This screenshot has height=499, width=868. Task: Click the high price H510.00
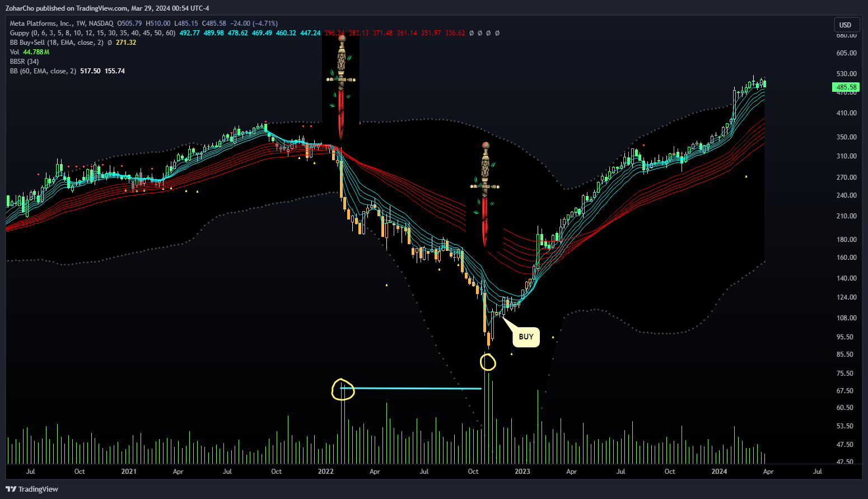pos(158,24)
